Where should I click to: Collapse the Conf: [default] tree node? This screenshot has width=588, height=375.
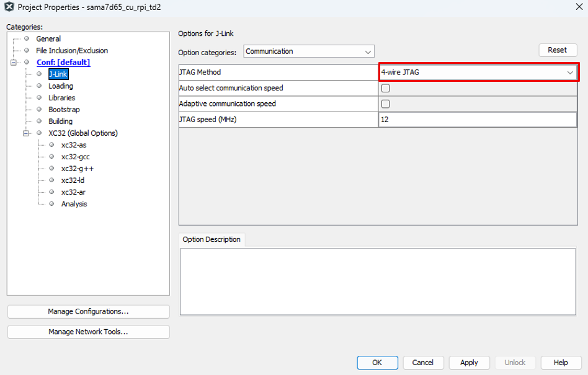coord(14,63)
